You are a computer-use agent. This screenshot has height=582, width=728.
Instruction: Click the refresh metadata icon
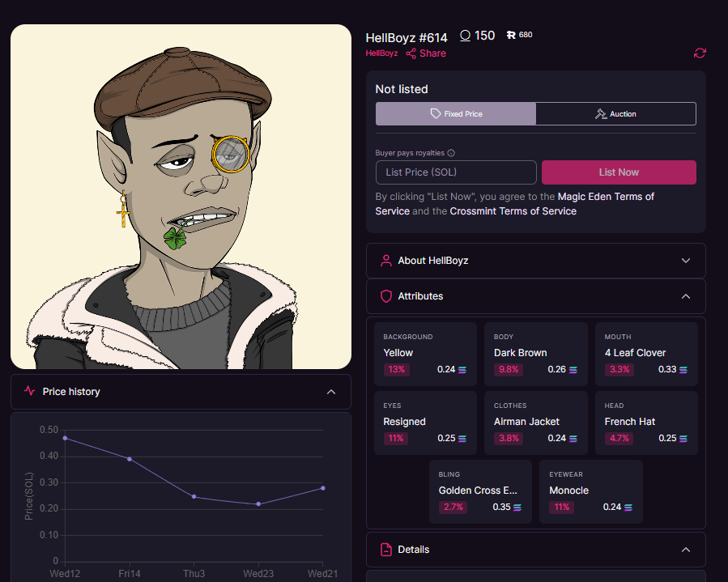tap(700, 53)
